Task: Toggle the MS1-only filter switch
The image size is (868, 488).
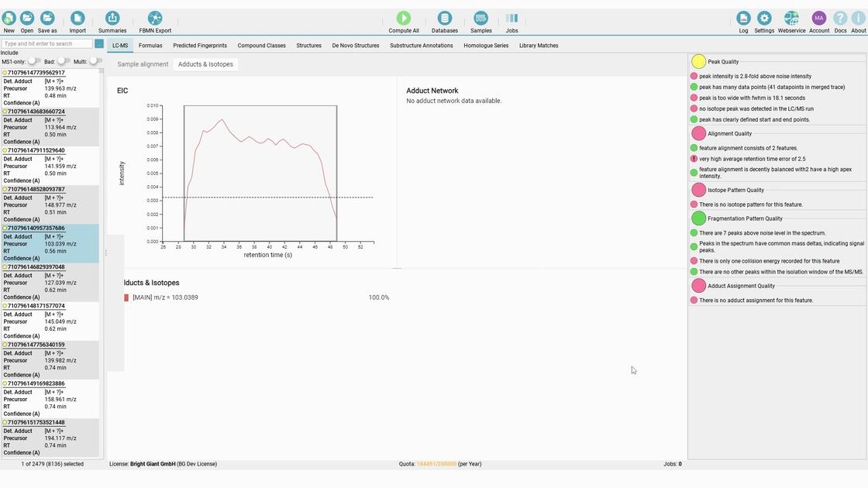Action: tap(34, 61)
